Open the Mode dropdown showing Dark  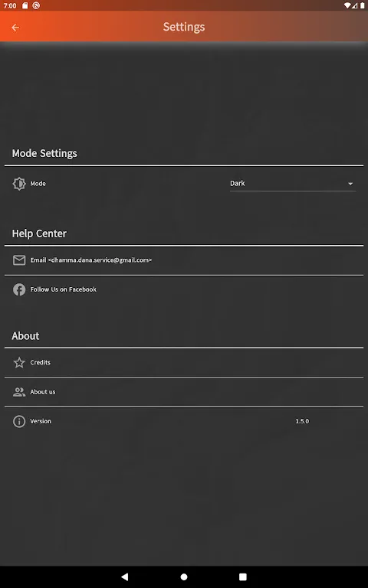coord(293,184)
